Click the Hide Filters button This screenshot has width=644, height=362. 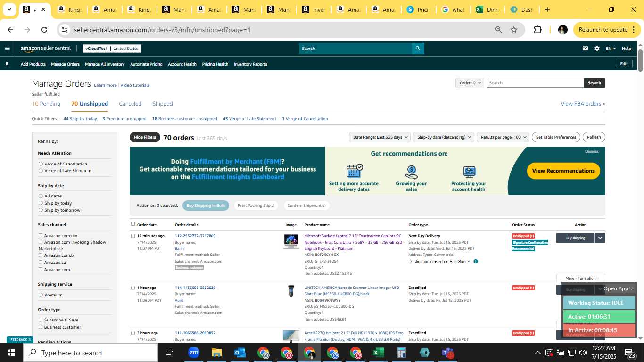pos(145,137)
